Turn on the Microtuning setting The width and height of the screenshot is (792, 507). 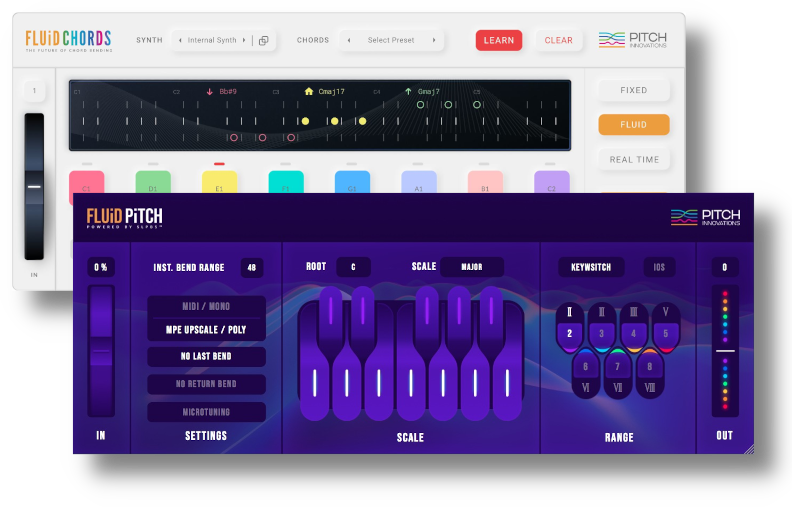pyautogui.click(x=206, y=412)
